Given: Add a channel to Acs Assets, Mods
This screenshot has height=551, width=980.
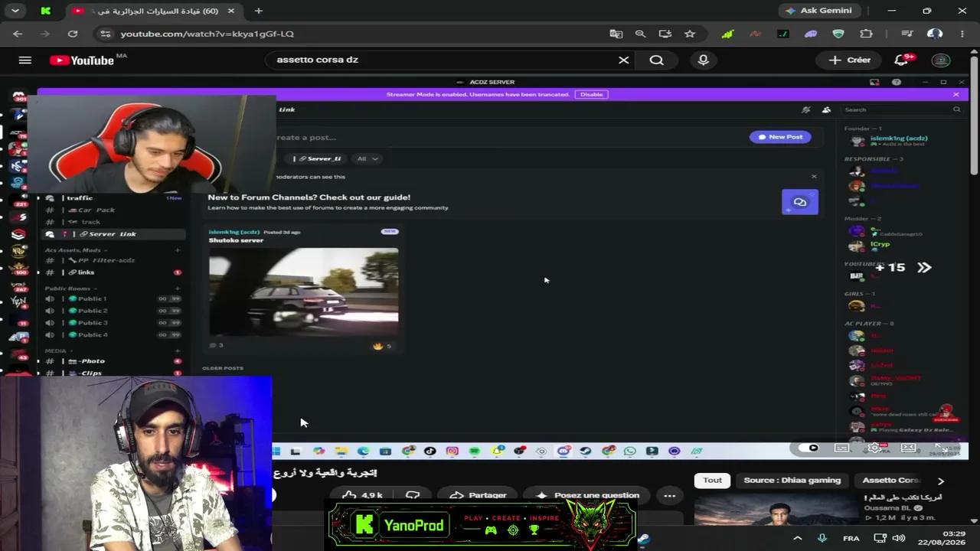Looking at the screenshot, I should point(178,250).
